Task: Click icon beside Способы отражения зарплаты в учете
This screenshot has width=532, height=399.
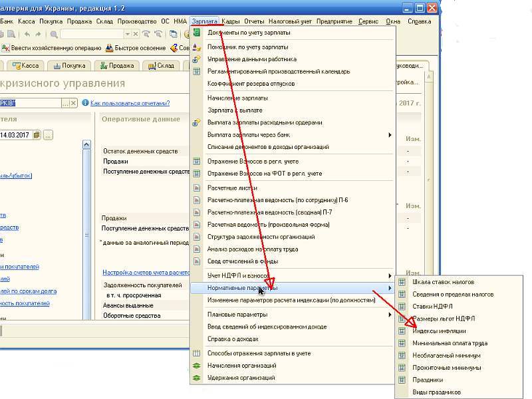Action: (196, 353)
